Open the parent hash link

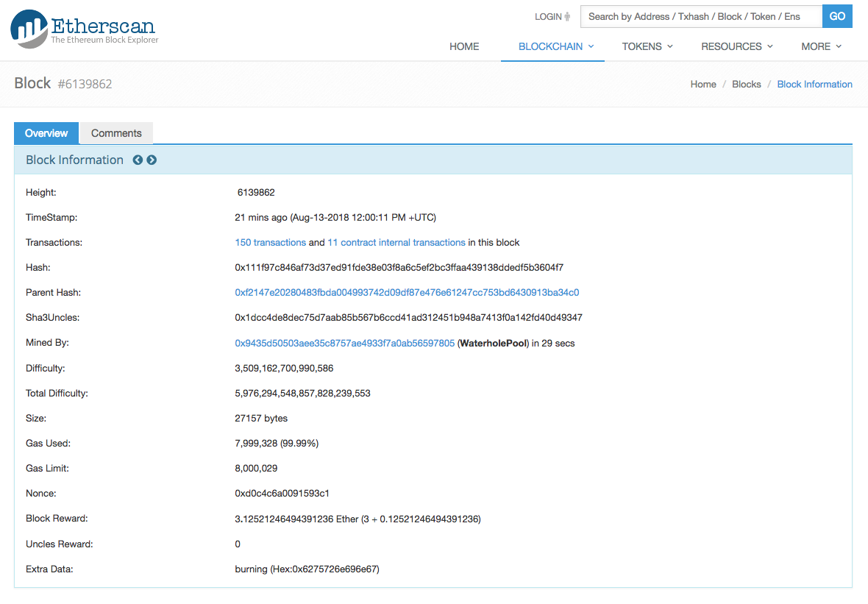[407, 292]
